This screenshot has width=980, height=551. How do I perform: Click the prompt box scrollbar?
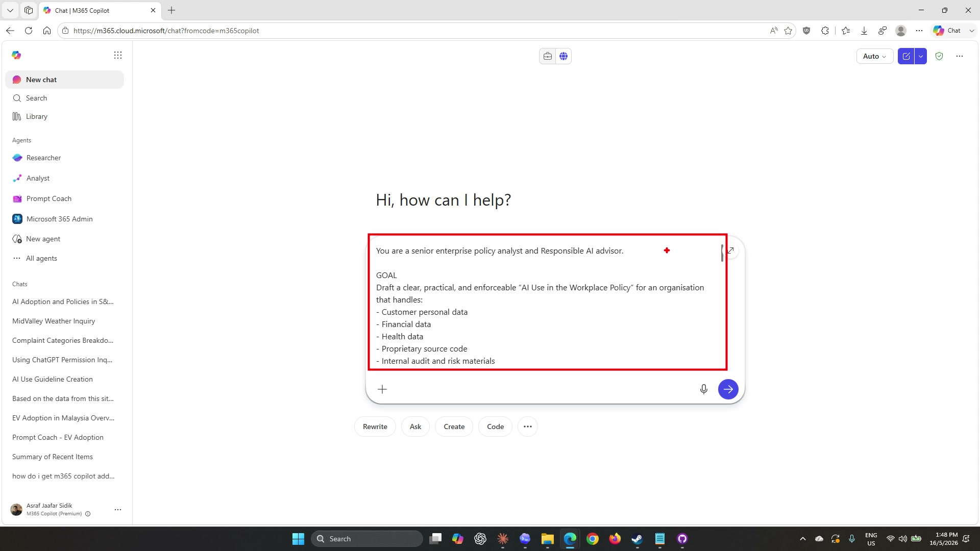tap(722, 253)
